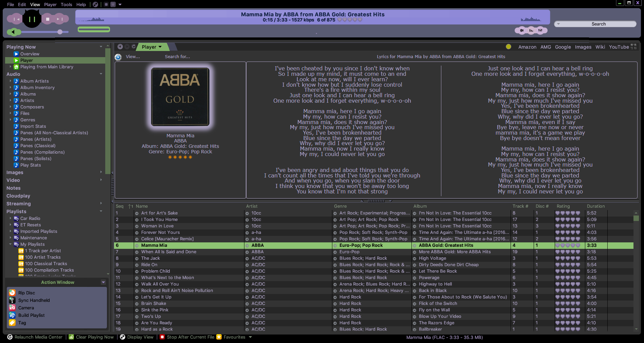Image resolution: width=644 pixels, height=343 pixels.
Task: Open the AMG link
Action: tap(546, 47)
